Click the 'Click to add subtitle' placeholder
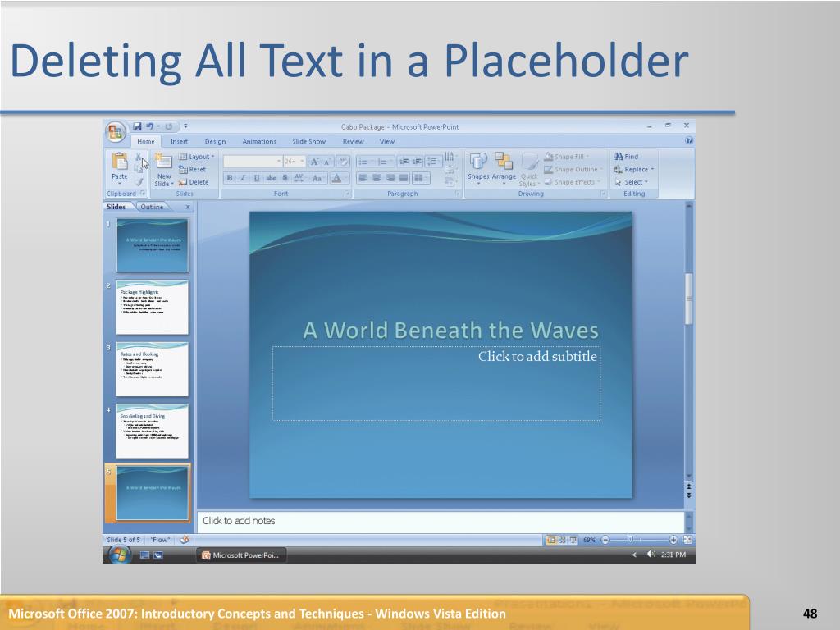 (436, 383)
